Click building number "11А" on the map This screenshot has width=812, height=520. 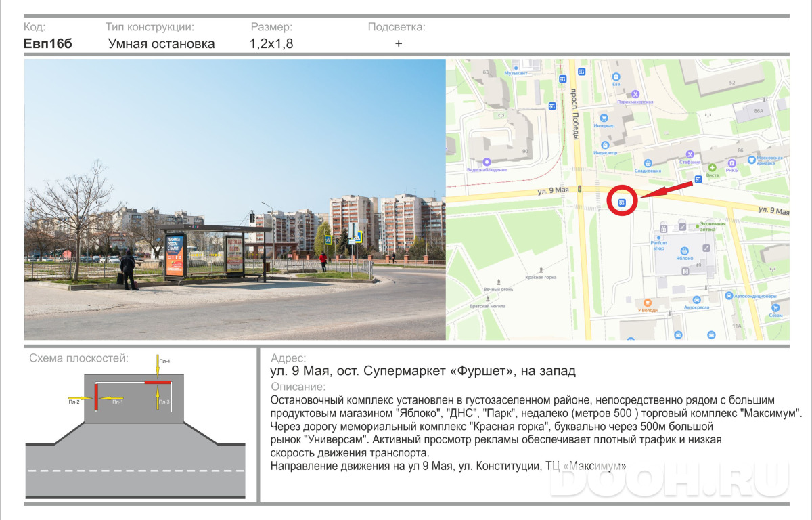click(737, 326)
